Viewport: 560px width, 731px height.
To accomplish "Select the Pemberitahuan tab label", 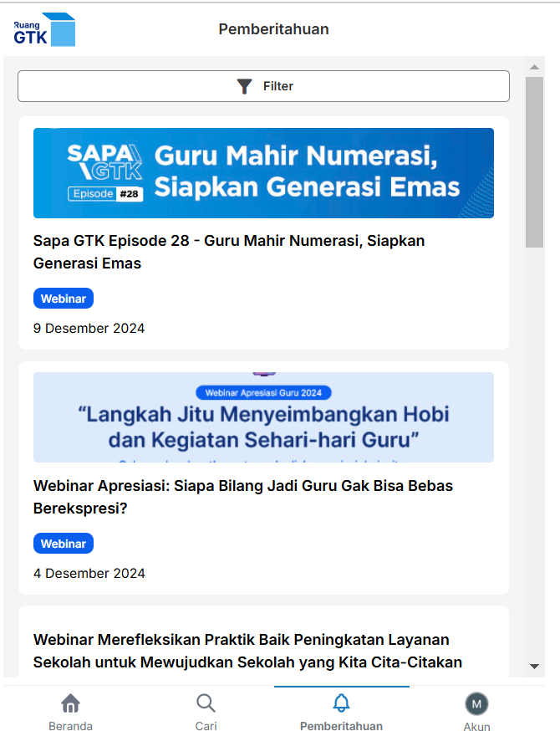I will [341, 726].
